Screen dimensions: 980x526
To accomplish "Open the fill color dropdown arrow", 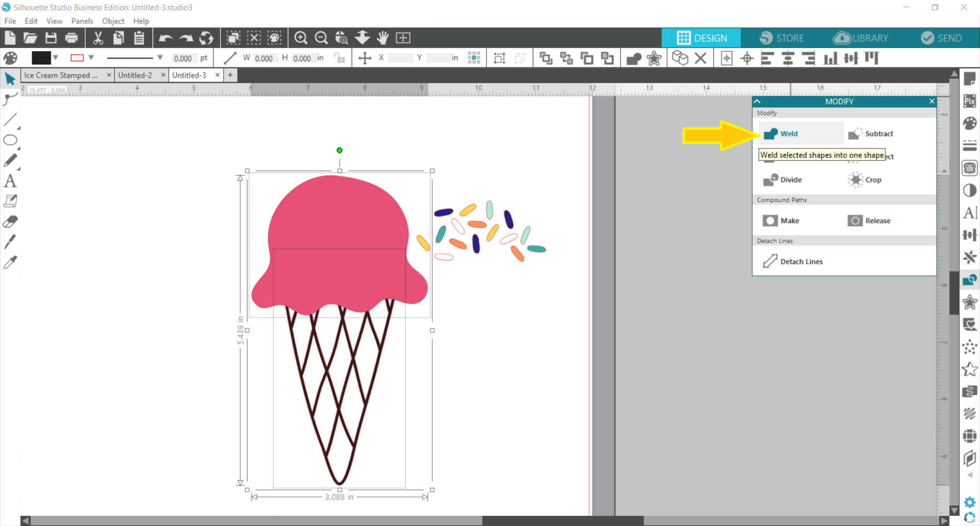I will pyautogui.click(x=56, y=58).
